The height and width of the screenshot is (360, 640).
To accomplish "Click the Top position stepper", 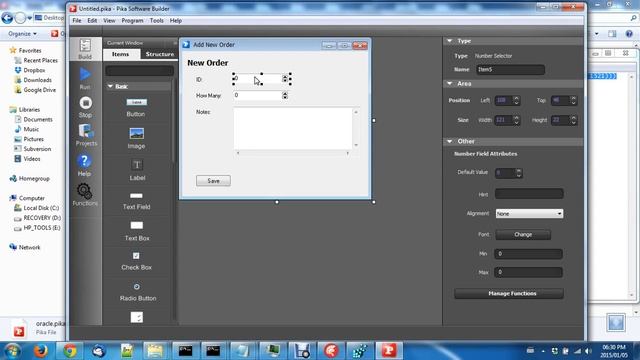I will click(x=573, y=100).
